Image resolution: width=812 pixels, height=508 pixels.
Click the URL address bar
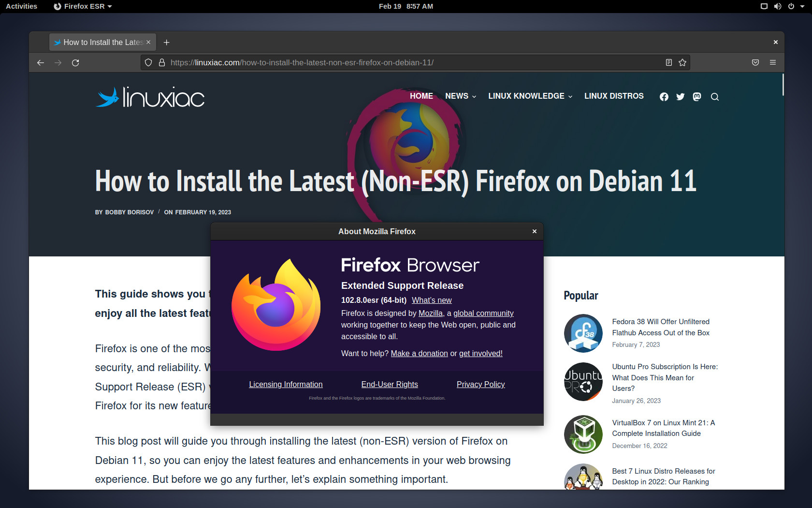tap(416, 62)
